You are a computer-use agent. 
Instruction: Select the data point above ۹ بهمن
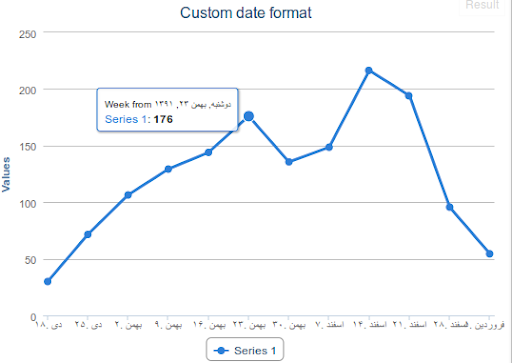click(168, 169)
